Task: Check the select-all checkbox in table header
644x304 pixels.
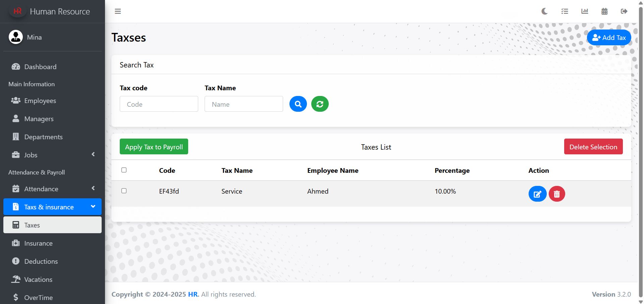Action: click(124, 170)
